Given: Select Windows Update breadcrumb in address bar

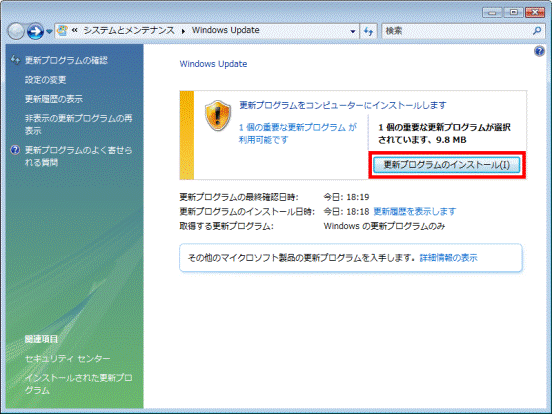Looking at the screenshot, I should (226, 30).
